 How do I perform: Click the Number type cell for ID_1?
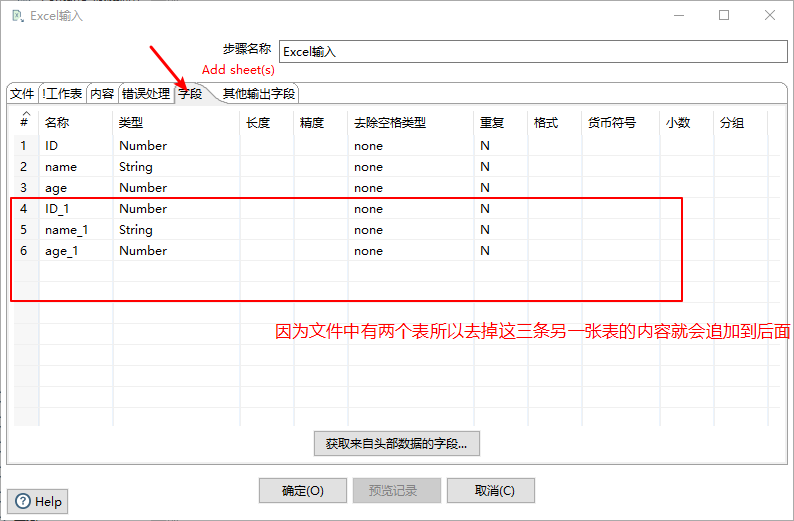pos(176,209)
